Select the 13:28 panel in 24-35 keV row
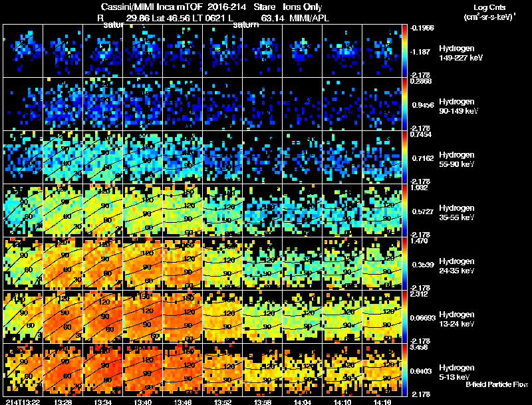Image resolution: width=532 pixels, height=405 pixels. click(63, 263)
